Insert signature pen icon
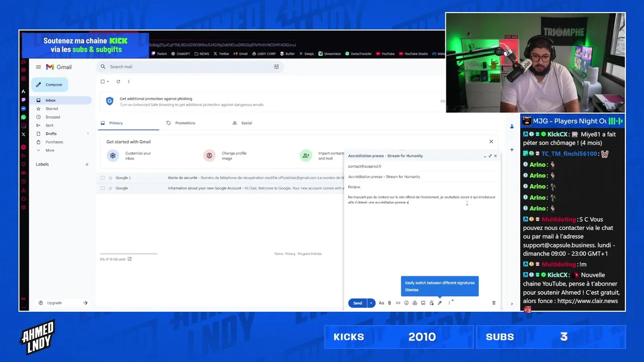This screenshot has height=362, width=644. [x=440, y=303]
